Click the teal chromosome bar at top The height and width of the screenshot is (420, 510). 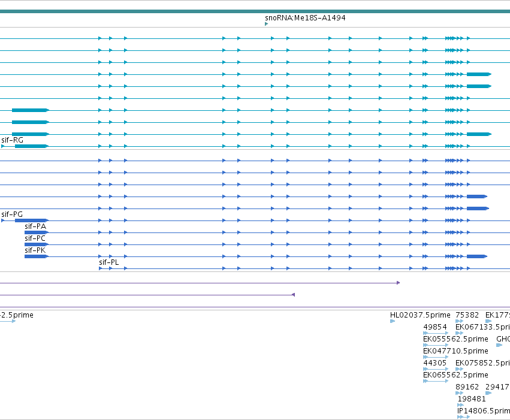point(255,11)
